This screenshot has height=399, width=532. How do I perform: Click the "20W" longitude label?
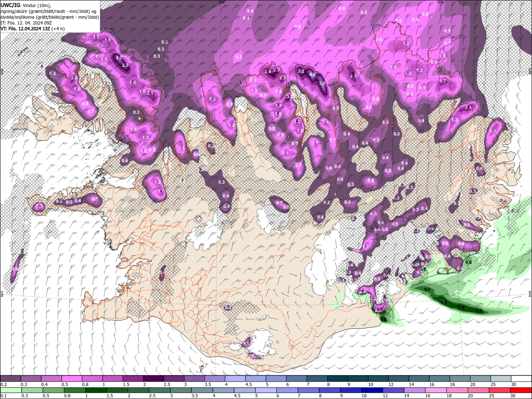click(x=221, y=2)
